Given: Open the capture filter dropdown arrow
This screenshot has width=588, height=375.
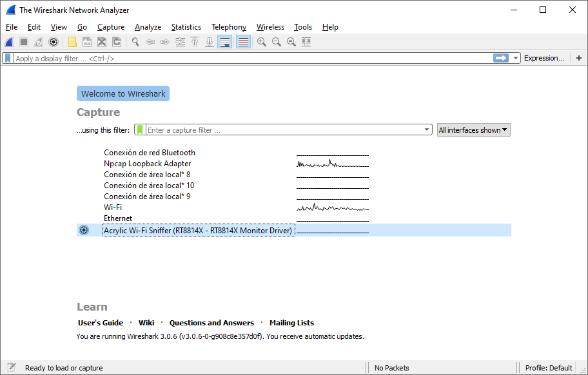Looking at the screenshot, I should [427, 130].
